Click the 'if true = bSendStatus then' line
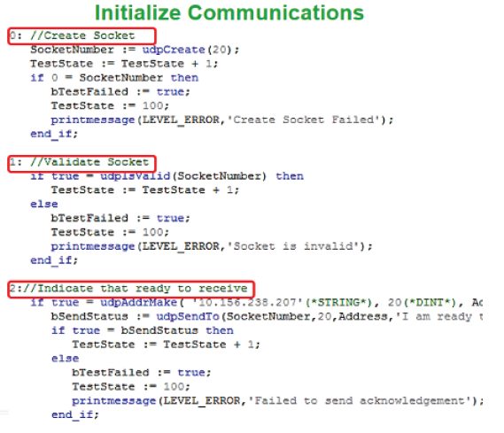Viewport: 504px width, 433px height. tap(143, 330)
